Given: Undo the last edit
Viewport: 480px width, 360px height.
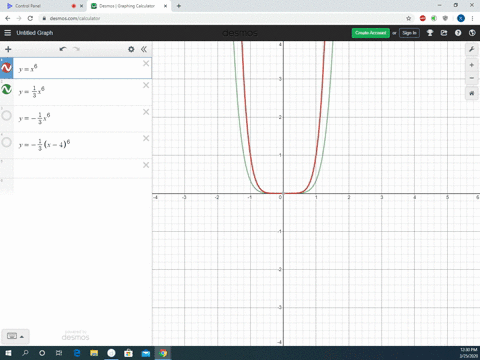Looking at the screenshot, I should pyautogui.click(x=63, y=49).
